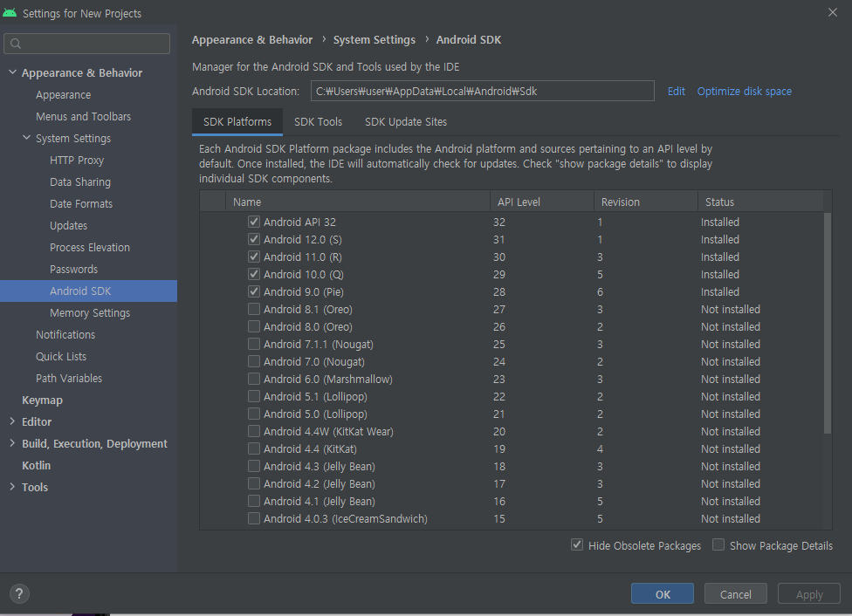This screenshot has height=616, width=852.
Task: Click the help question mark icon
Action: tap(19, 593)
